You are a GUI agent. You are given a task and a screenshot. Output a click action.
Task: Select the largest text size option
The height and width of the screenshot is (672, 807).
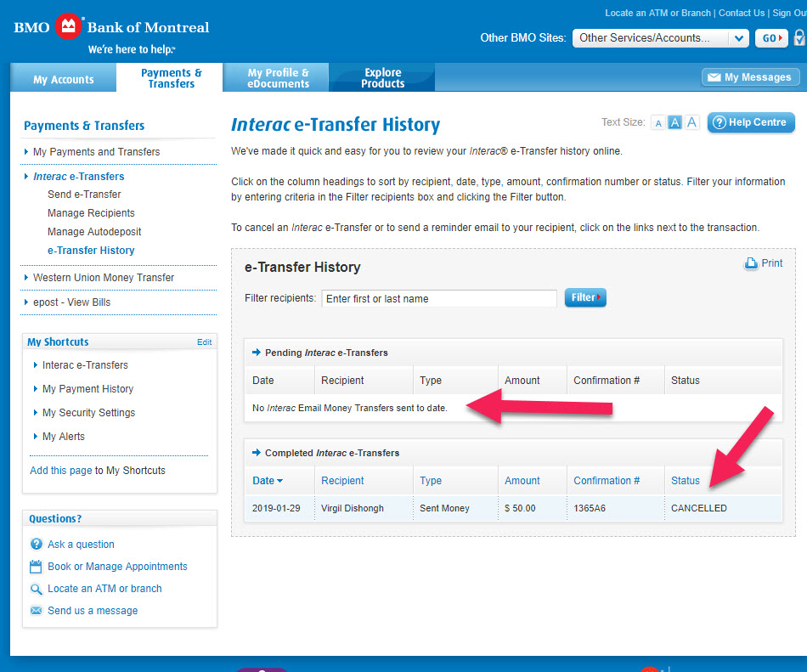click(692, 123)
